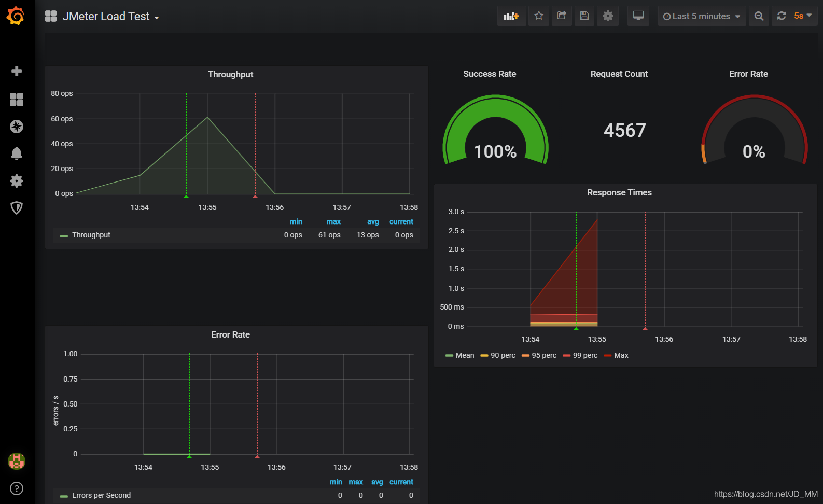Sort Throughput legend by max column

[333, 221]
